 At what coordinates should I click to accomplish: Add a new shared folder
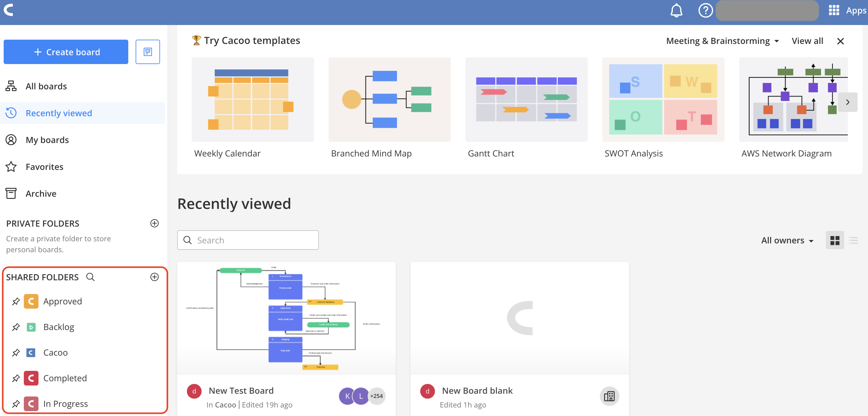pos(154,277)
